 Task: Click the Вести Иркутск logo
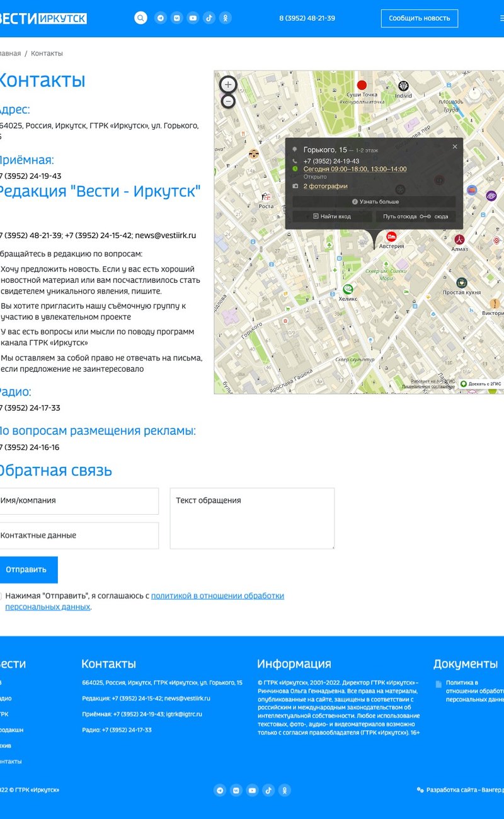pos(43,18)
